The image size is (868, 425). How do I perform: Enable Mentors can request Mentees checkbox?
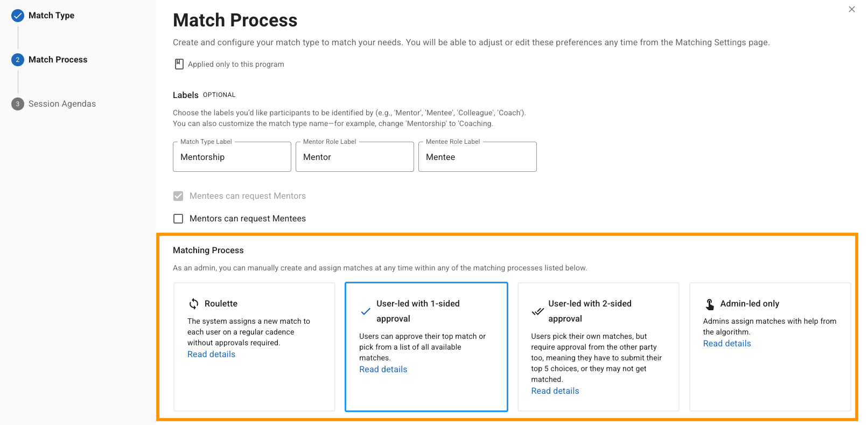pos(178,219)
